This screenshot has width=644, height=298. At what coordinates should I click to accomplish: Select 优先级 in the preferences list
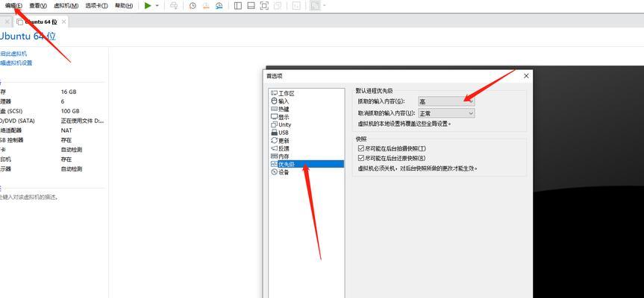tap(307, 165)
